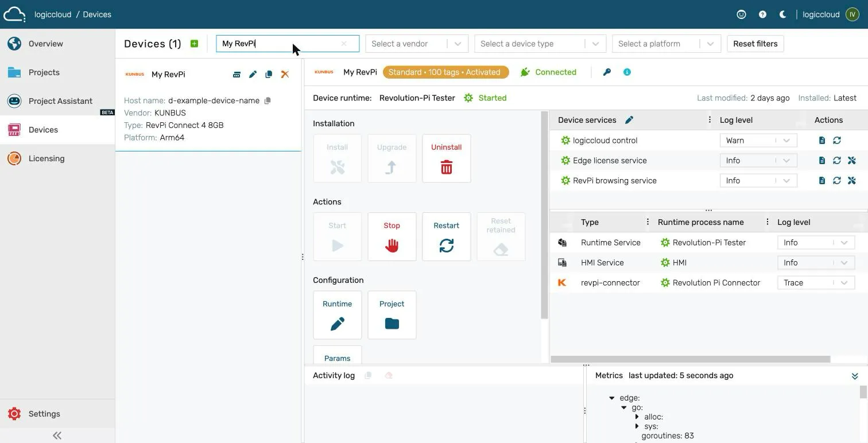Open the device drive icon for My RevPi

pos(237,75)
